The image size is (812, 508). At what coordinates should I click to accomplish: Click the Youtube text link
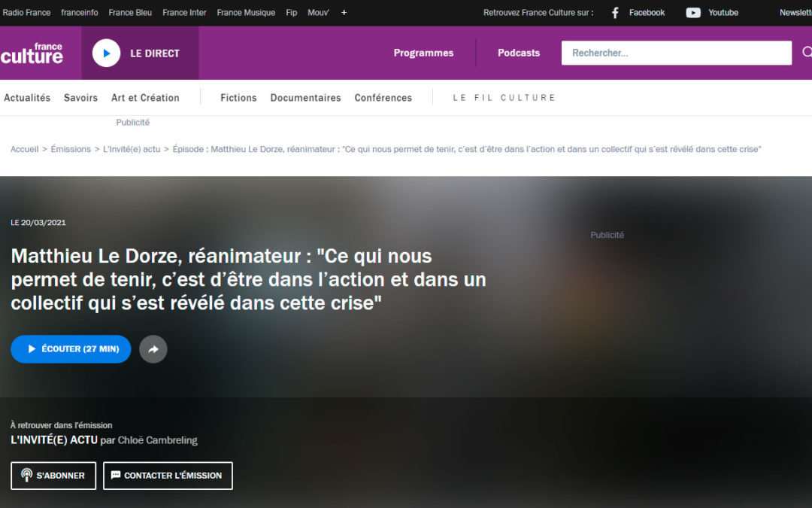coord(723,13)
